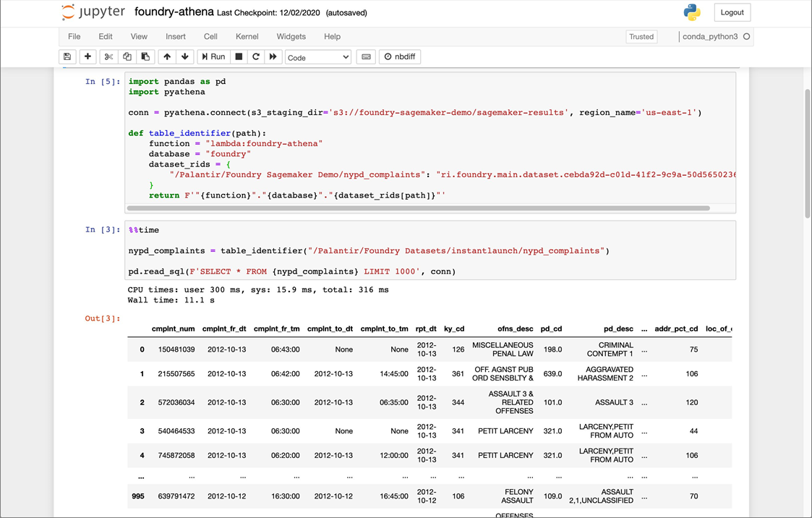Move selected cell up

click(x=167, y=56)
